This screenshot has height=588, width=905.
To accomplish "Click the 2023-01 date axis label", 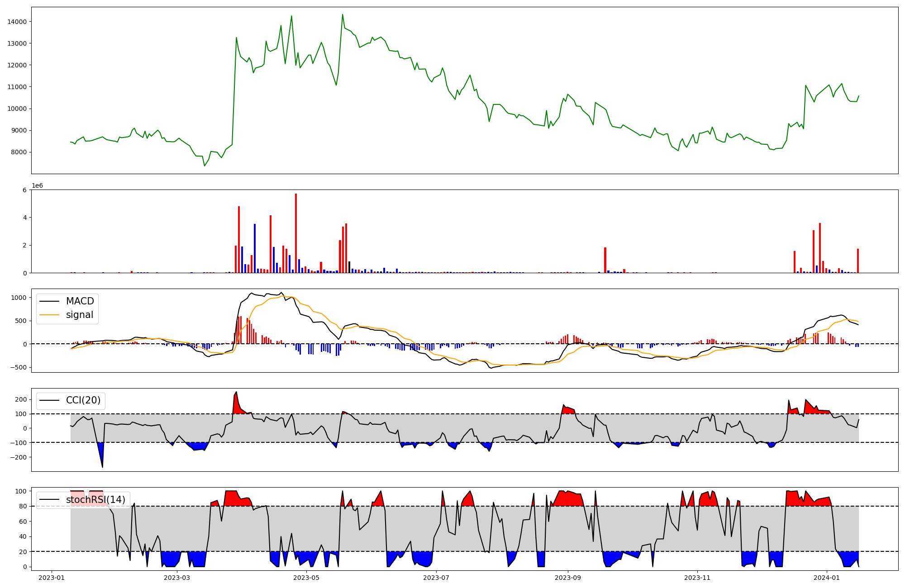I will [52, 577].
